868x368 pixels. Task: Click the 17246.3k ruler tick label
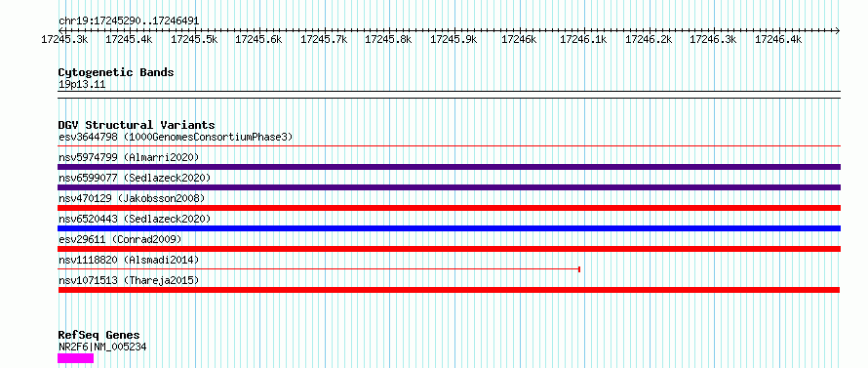tap(714, 39)
